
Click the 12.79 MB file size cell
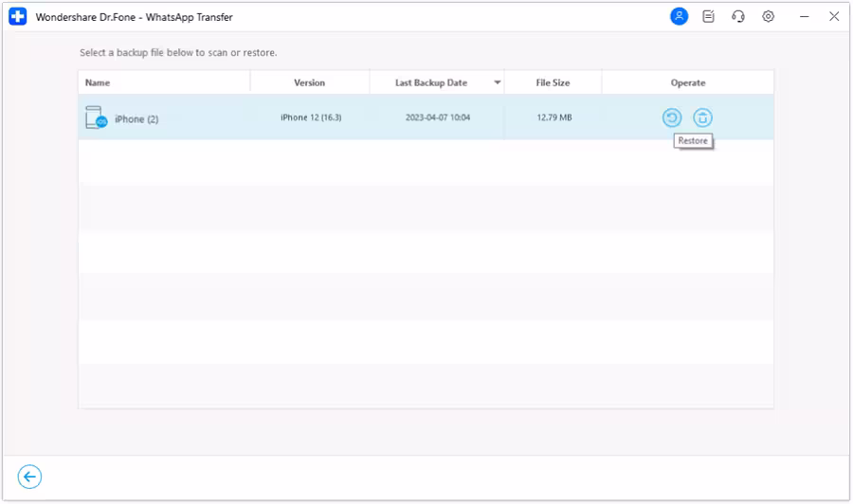(x=554, y=117)
